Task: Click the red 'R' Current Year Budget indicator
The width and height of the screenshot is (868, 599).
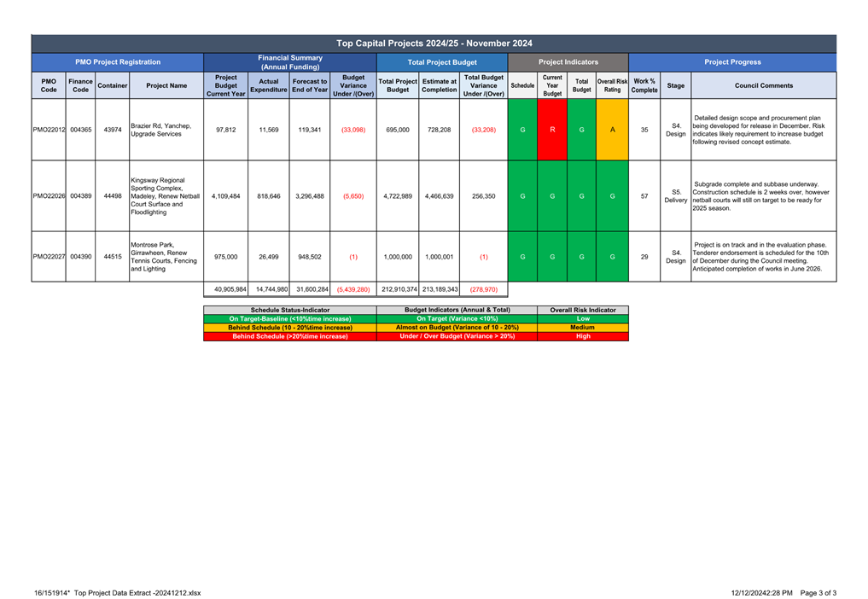Action: (552, 130)
